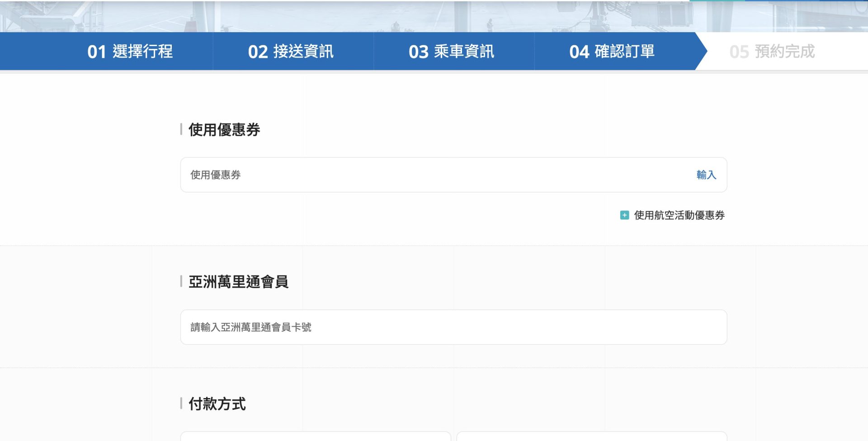Click the 請輸入亞洲萬里通會員卡號 input field

(453, 327)
